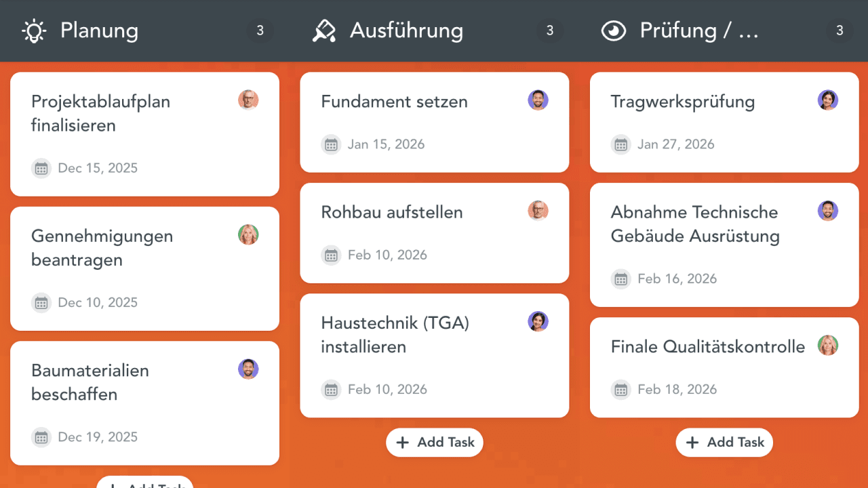Open assignee avatar on Rohbau aufstellen
868x488 pixels.
pyautogui.click(x=538, y=211)
